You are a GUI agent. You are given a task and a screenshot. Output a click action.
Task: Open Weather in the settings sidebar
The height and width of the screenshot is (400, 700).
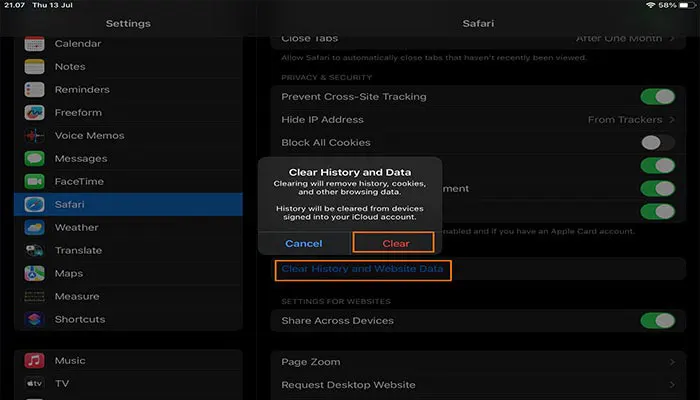click(x=76, y=228)
